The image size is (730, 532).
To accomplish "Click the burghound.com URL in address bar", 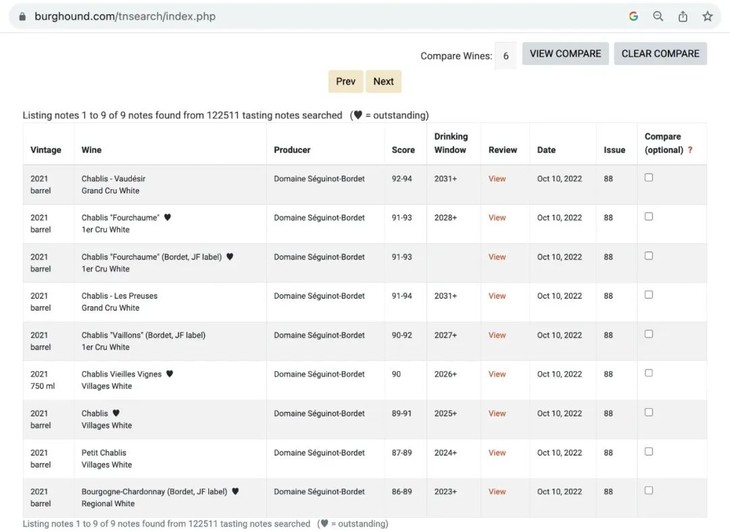I will coord(125,17).
